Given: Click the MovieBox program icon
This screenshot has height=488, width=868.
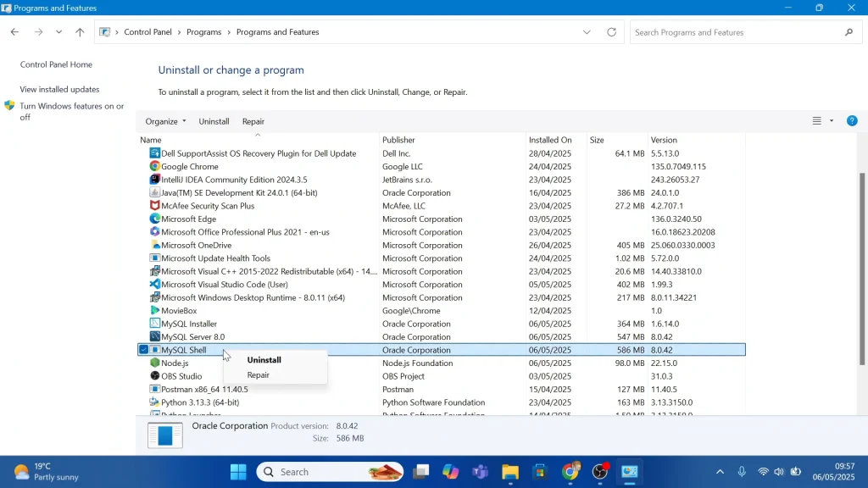Looking at the screenshot, I should pos(154,310).
